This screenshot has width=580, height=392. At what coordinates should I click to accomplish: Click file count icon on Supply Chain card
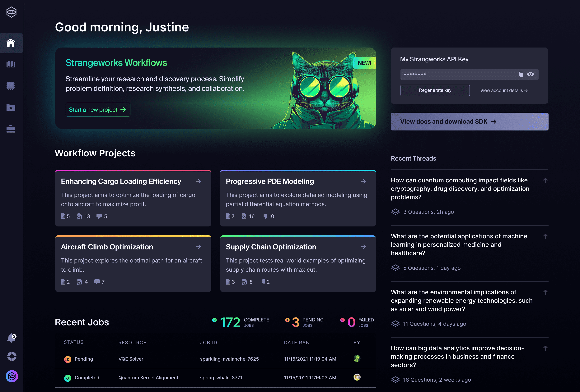click(x=228, y=282)
